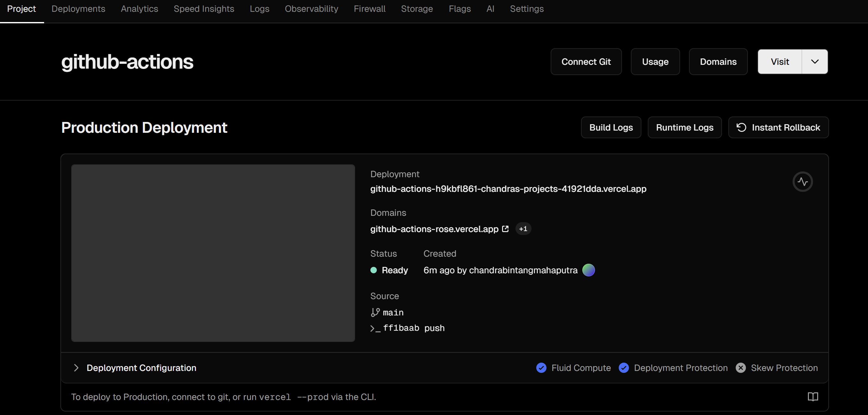868x415 pixels.
Task: Click the user avatar next to chandrabintangmahaputra
Action: pyautogui.click(x=588, y=270)
